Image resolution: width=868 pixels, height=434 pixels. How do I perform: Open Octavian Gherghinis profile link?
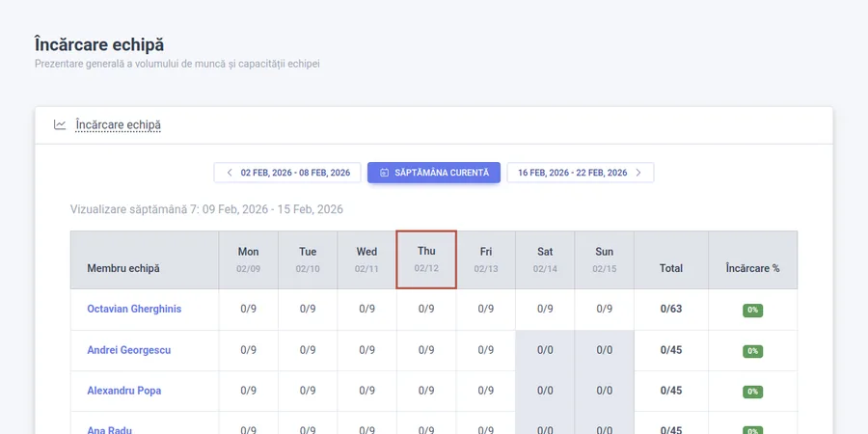tap(134, 309)
